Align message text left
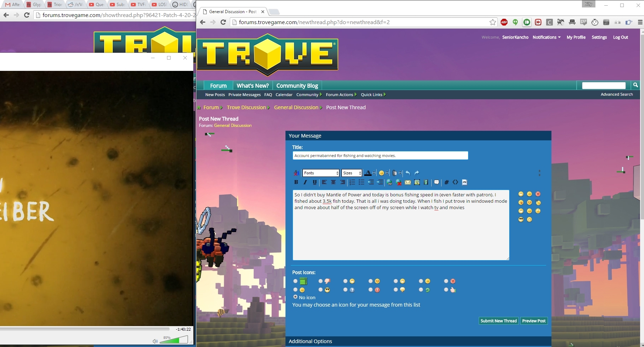This screenshot has height=347, width=644. 324,182
